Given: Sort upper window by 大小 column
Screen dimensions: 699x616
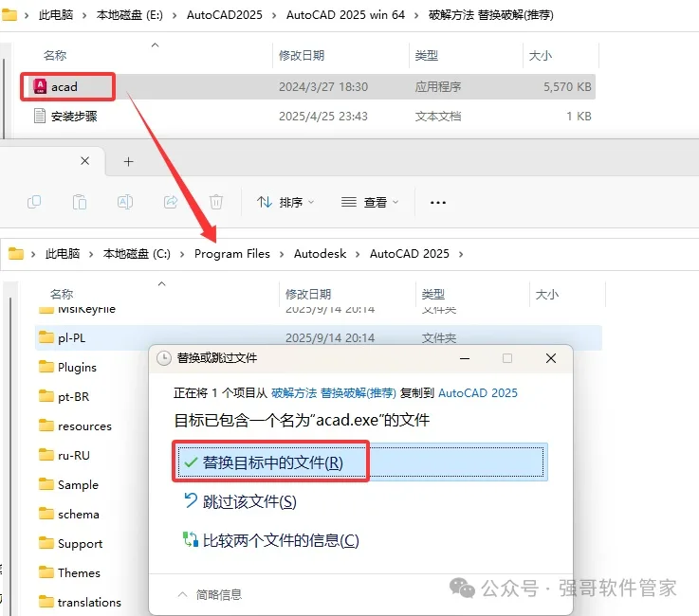Looking at the screenshot, I should tap(540, 56).
